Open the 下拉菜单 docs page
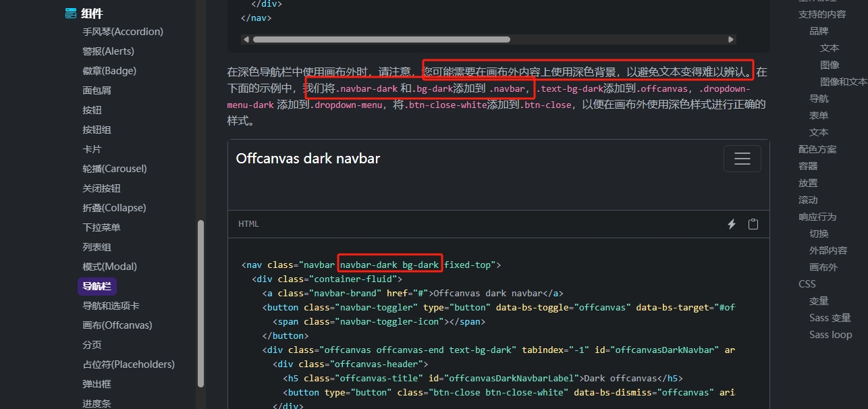Viewport: 868px width, 409px height. point(107,227)
